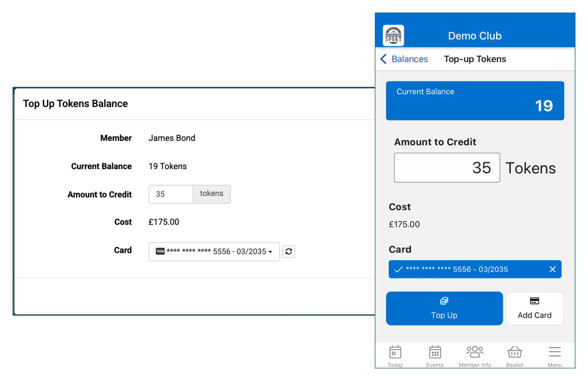The width and height of the screenshot is (588, 381).
Task: Click the refresh cards icon button
Action: tap(289, 251)
